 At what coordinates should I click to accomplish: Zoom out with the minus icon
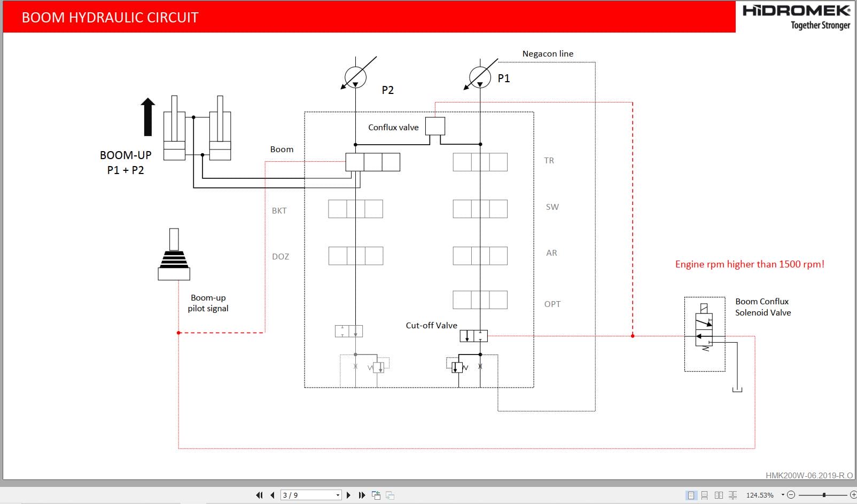[x=791, y=495]
